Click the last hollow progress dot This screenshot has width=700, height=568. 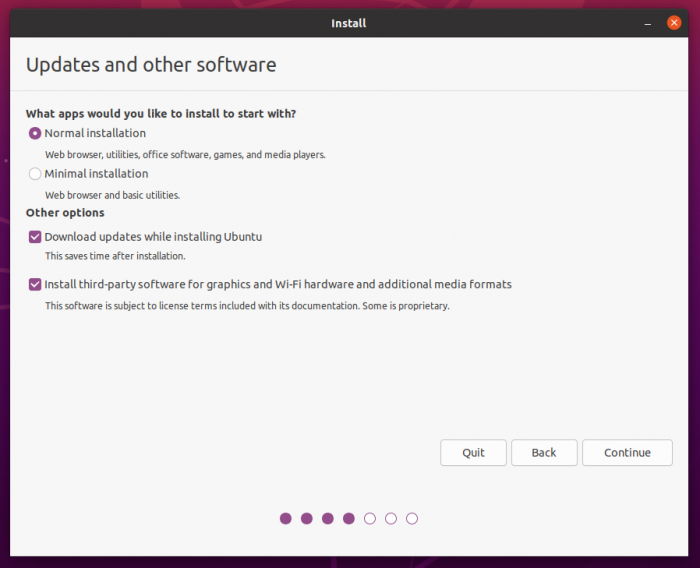pos(412,518)
